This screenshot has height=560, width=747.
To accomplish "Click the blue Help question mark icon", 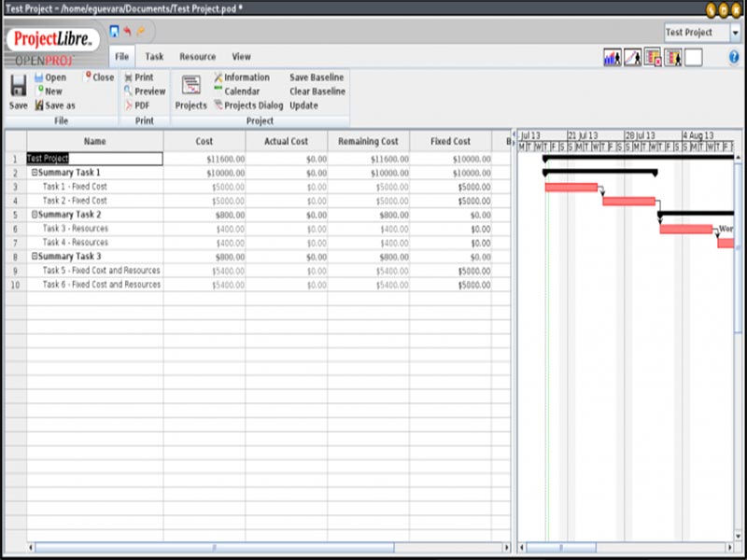I will 734,57.
